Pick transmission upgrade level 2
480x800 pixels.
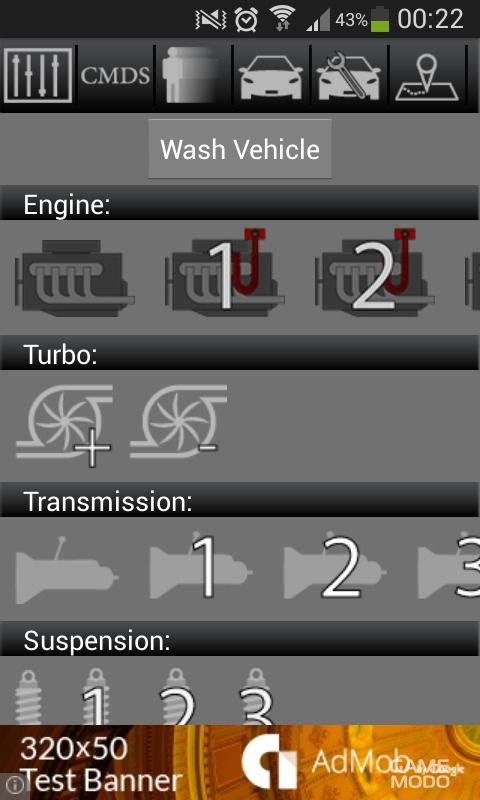(x=335, y=567)
